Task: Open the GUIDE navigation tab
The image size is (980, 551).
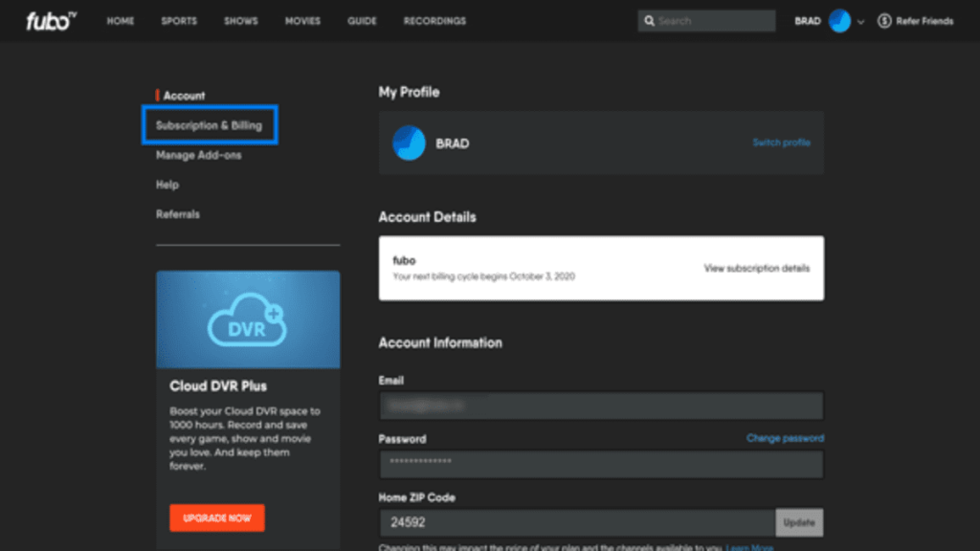Action: click(362, 20)
